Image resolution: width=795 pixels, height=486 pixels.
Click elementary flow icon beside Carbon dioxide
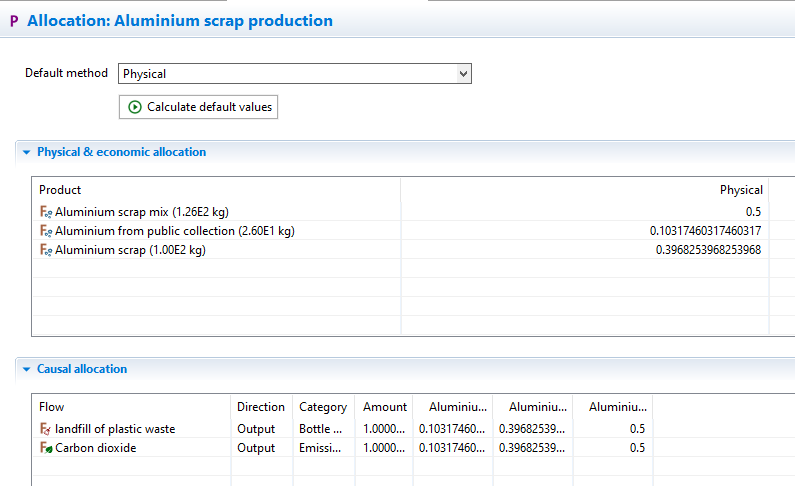coord(46,448)
